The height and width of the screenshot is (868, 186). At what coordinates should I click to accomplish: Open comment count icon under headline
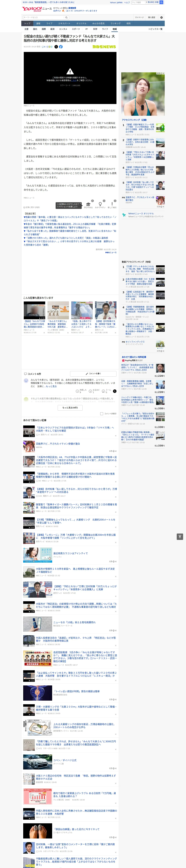[44, 47]
